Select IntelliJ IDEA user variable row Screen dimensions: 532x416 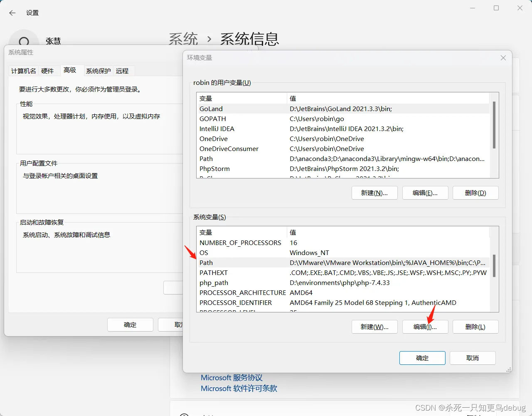click(343, 129)
